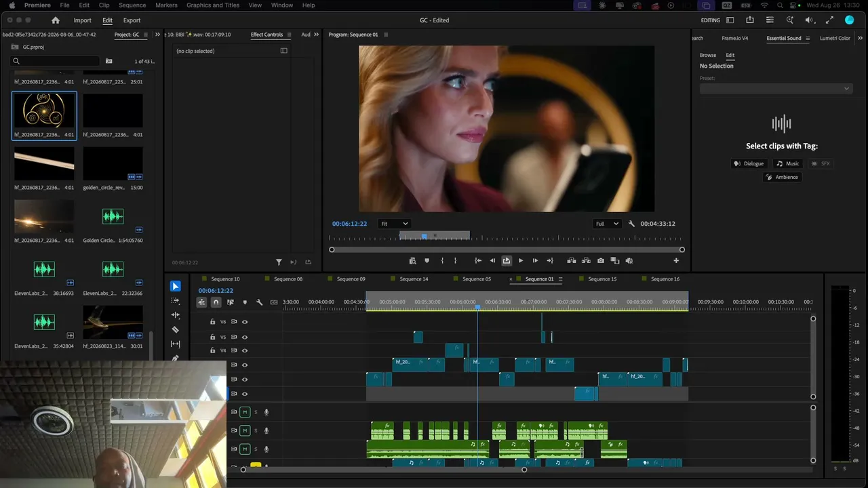This screenshot has width=868, height=488.
Task: Show the overflow panels chevron after Lumetri Color
Action: coord(859,38)
